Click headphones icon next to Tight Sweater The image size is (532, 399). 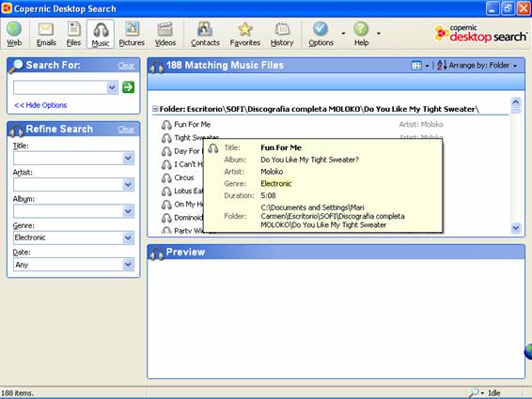[x=166, y=138]
